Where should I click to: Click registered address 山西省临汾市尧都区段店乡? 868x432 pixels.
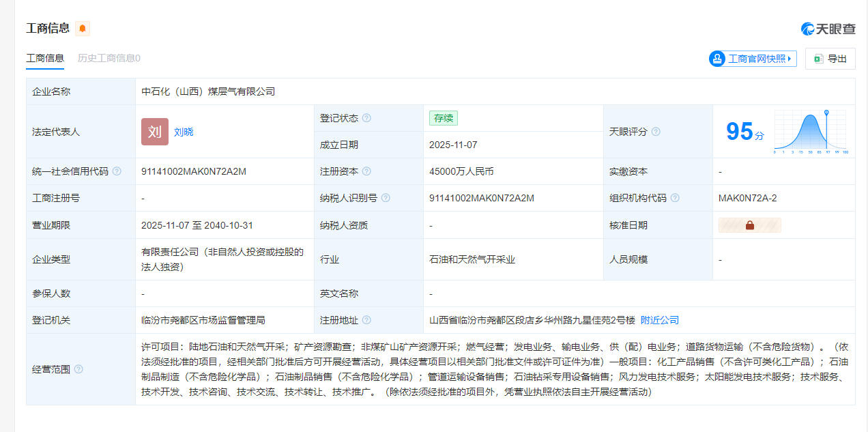[x=532, y=320]
